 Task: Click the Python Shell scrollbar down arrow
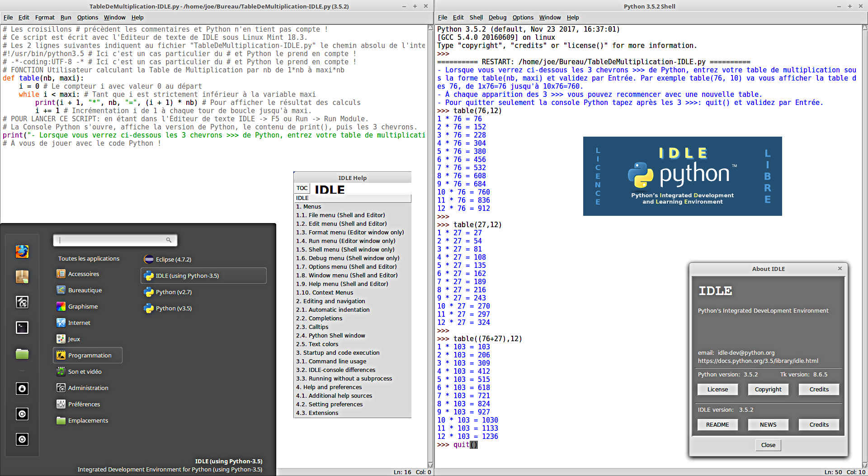coord(865,465)
